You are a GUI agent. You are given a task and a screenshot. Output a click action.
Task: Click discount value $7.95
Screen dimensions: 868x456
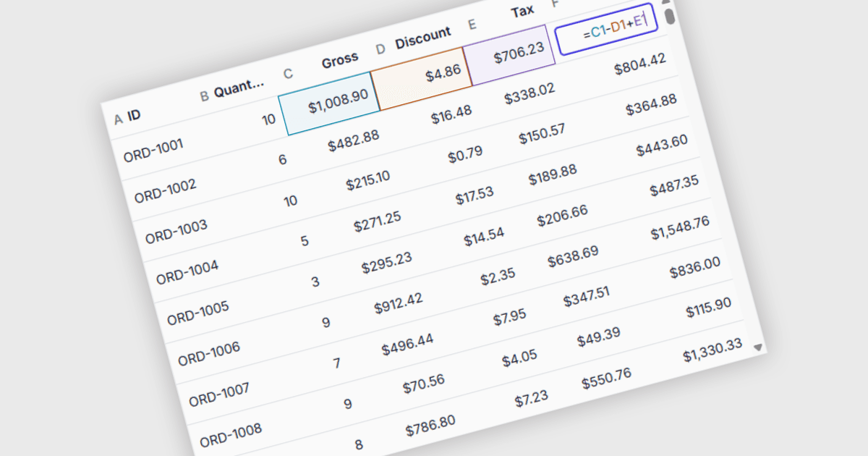coord(508,318)
